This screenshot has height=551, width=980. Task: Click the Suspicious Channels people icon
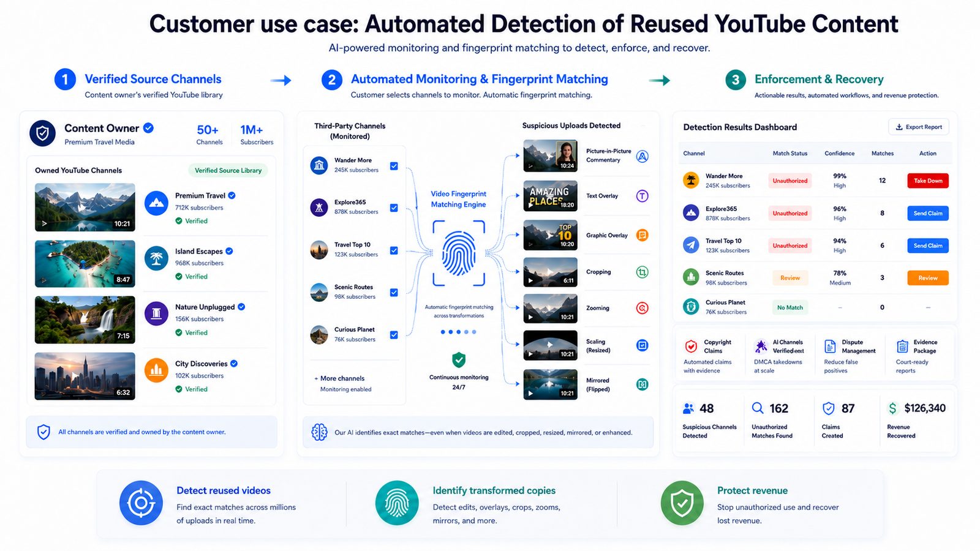tap(688, 408)
